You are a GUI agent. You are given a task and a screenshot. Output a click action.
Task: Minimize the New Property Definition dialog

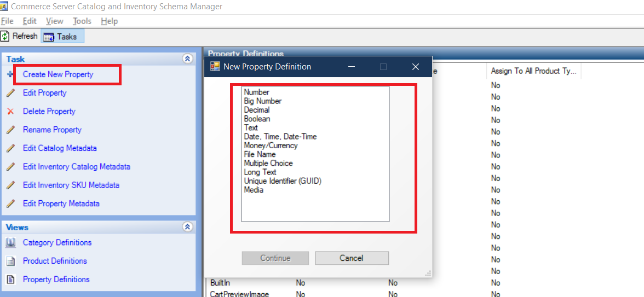pyautogui.click(x=351, y=67)
